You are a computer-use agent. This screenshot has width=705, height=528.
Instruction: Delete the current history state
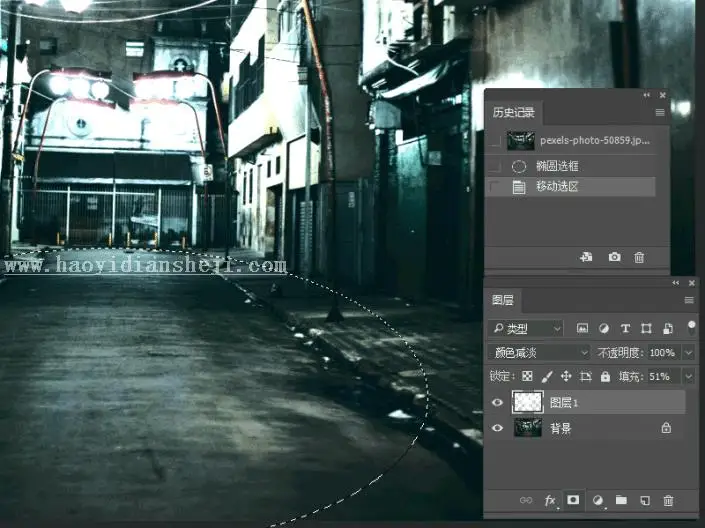point(639,257)
